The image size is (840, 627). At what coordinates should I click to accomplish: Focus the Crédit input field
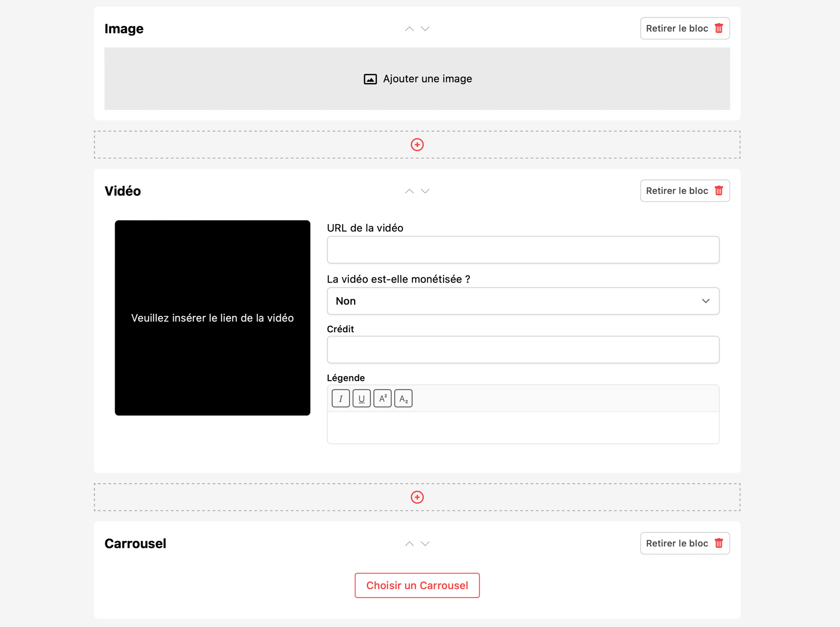[523, 350]
